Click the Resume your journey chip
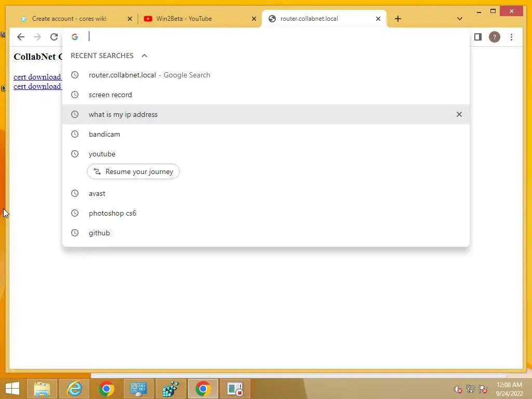 point(133,171)
